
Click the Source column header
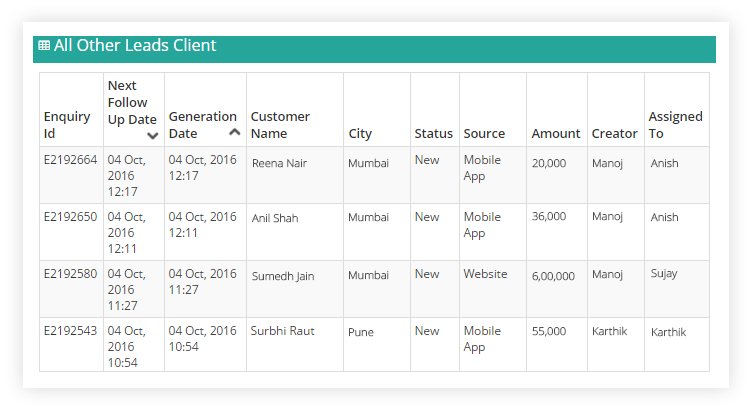coord(484,133)
